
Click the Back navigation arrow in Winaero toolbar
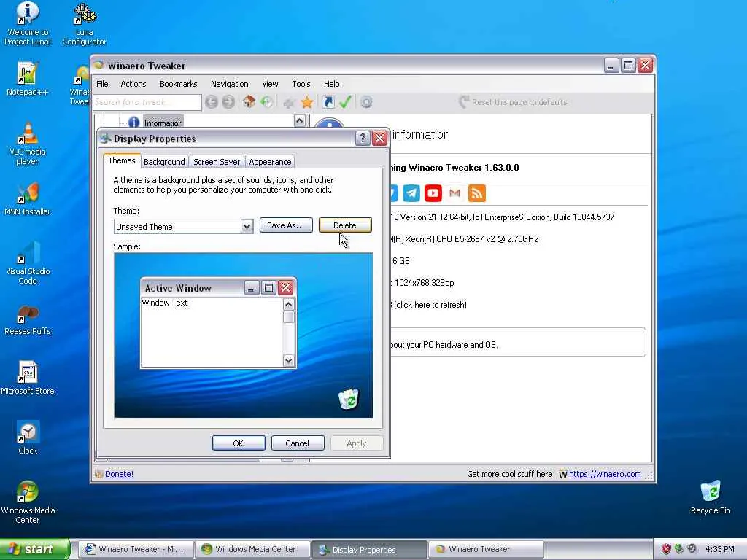(x=212, y=102)
